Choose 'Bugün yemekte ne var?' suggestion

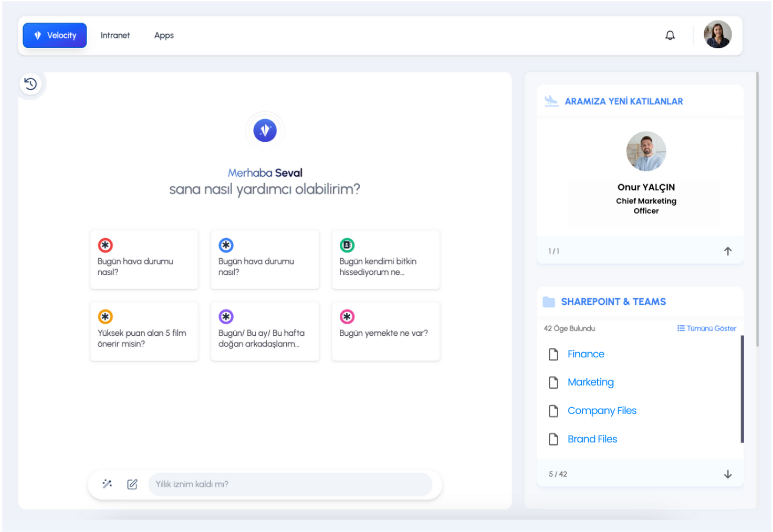(x=386, y=331)
